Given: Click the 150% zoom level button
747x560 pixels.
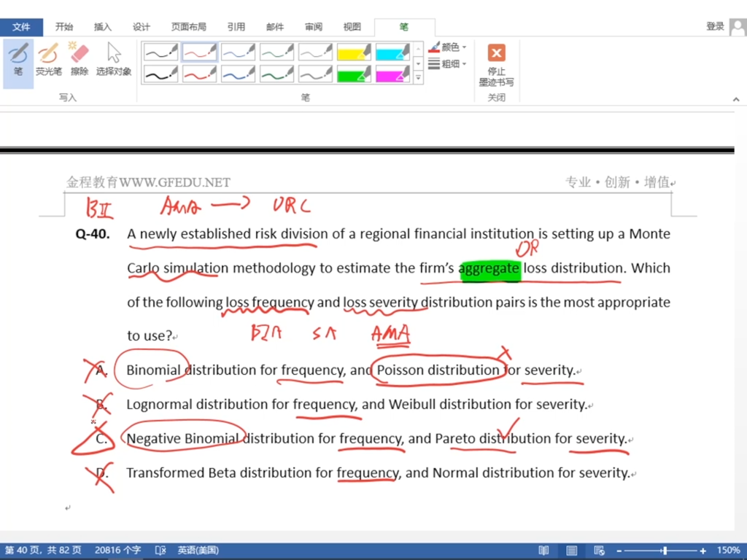Looking at the screenshot, I should pyautogui.click(x=728, y=551).
